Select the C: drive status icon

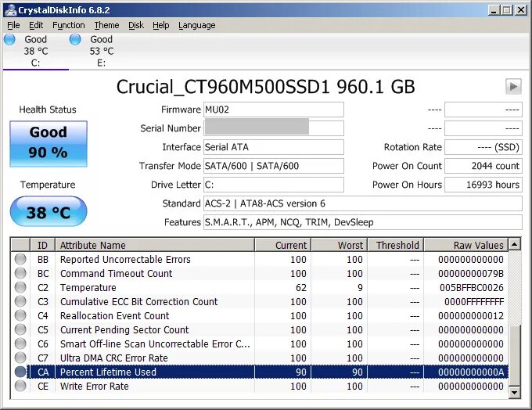pyautogui.click(x=9, y=39)
